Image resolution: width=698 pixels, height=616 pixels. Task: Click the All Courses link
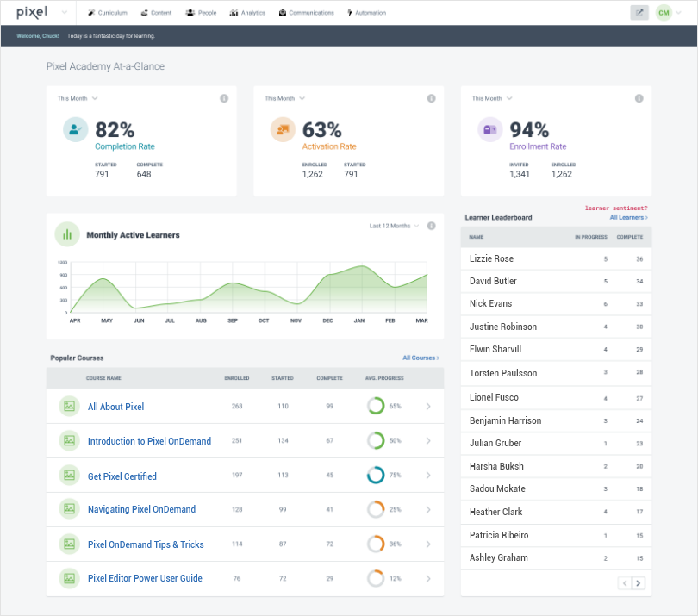[x=421, y=358]
